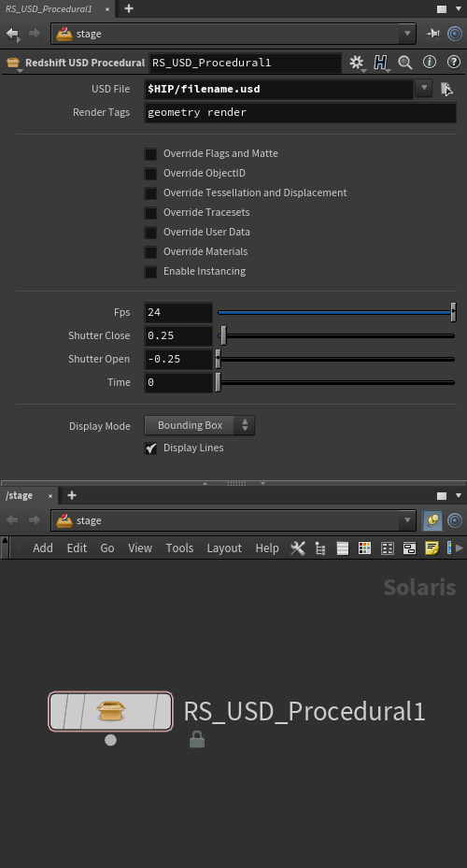Click the Shutter Close slider handle
467x868 pixels.
tap(223, 335)
